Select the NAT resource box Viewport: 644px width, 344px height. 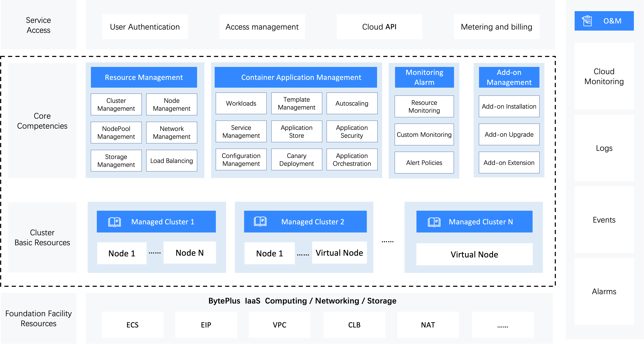[428, 325]
